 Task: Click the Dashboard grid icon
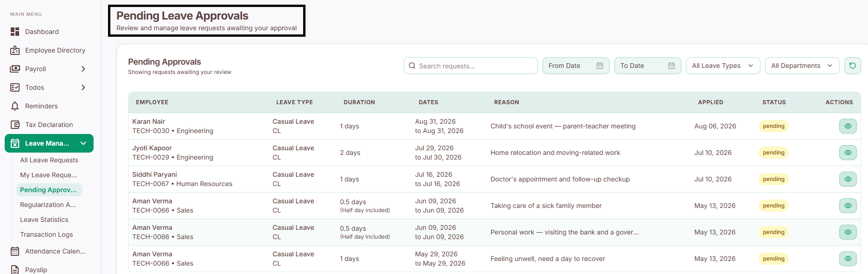(15, 32)
